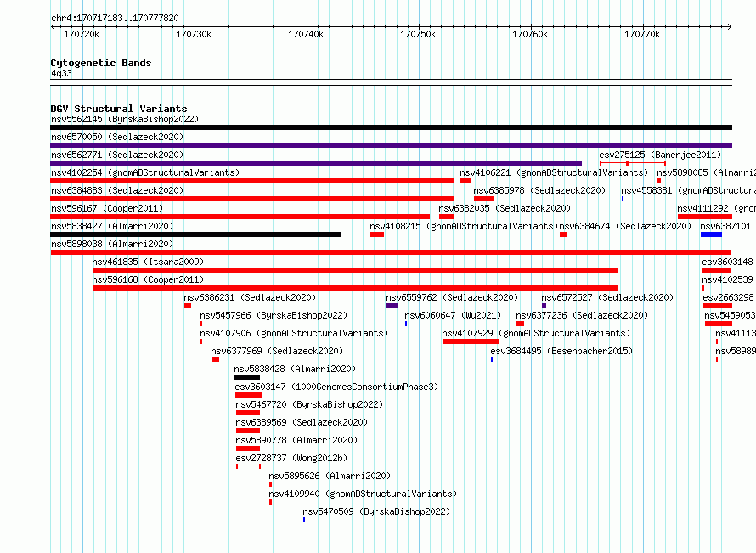Click the nsv6384674 (Sedlazeck2020) label
Screen dimensions: 756x553
coord(625,226)
